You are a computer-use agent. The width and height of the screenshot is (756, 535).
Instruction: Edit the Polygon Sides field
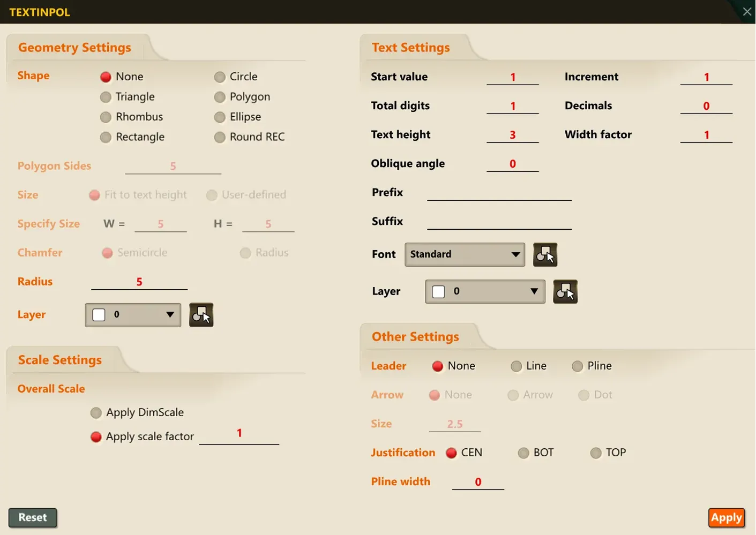[x=173, y=167]
